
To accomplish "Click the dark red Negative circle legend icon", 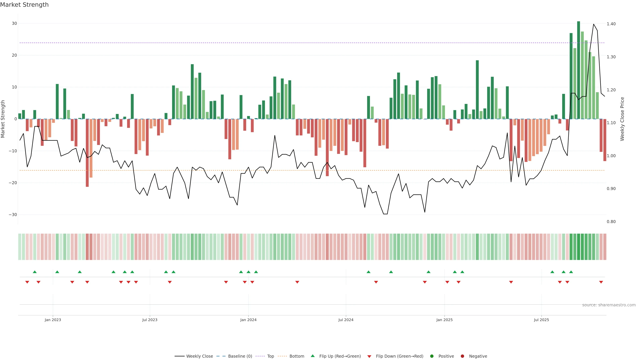I will 462,356.
